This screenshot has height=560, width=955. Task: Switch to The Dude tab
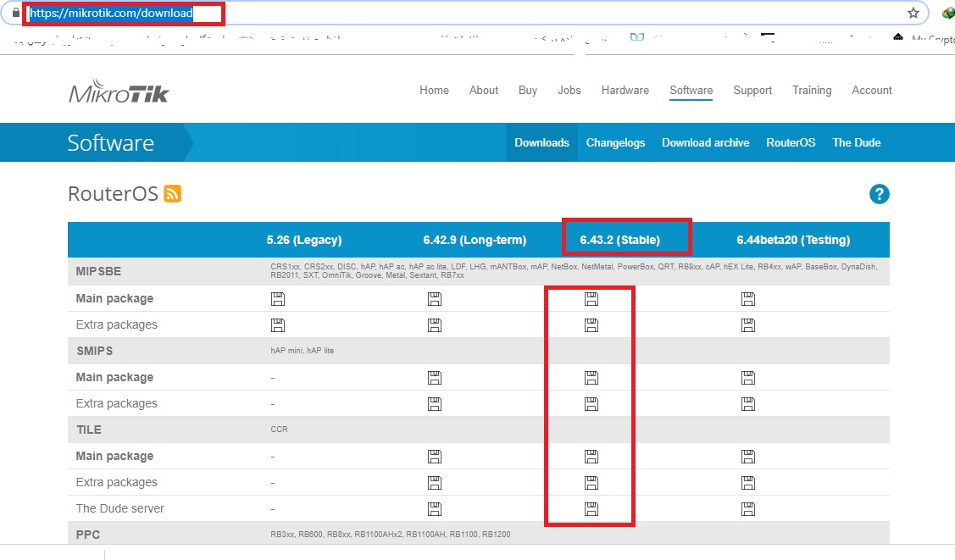click(857, 142)
